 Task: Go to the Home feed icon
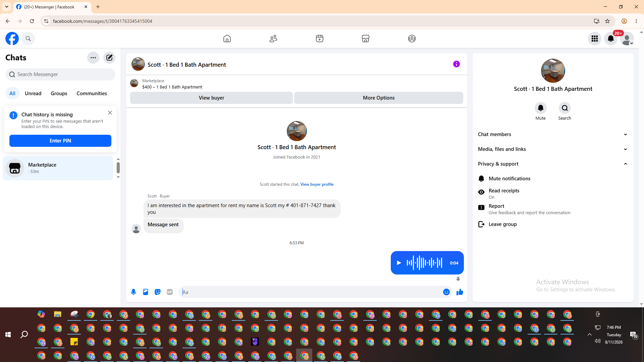(x=227, y=39)
